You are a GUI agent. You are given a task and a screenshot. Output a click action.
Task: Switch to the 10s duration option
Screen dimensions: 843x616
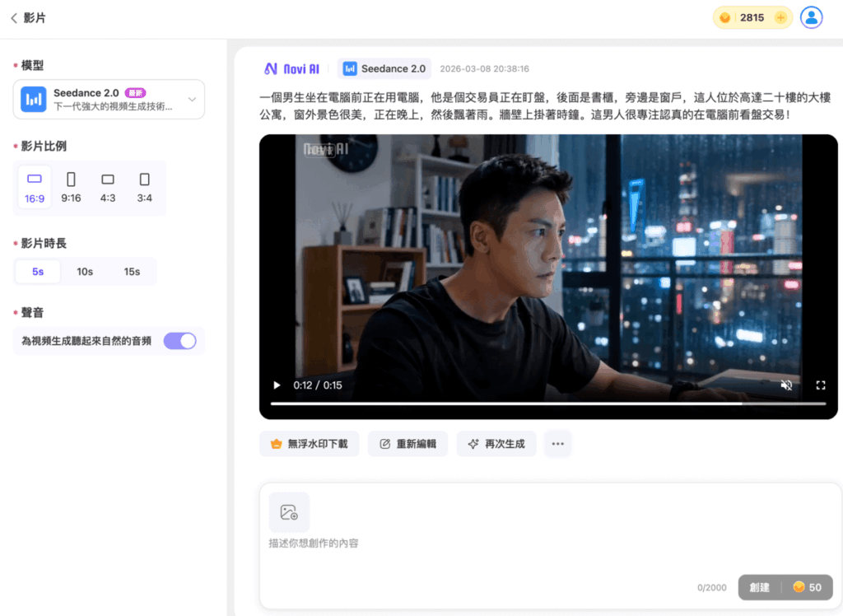click(x=86, y=271)
